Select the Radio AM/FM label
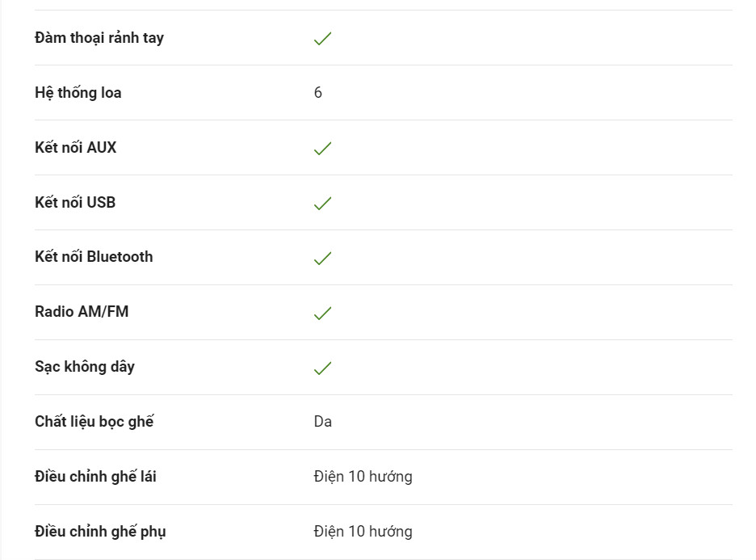756x560 pixels. [x=82, y=312]
